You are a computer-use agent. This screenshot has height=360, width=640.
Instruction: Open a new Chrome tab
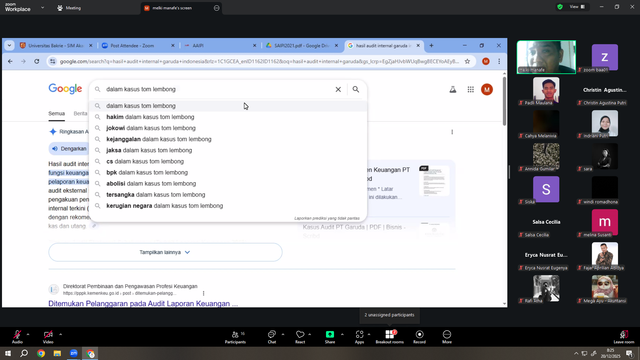coord(431,46)
